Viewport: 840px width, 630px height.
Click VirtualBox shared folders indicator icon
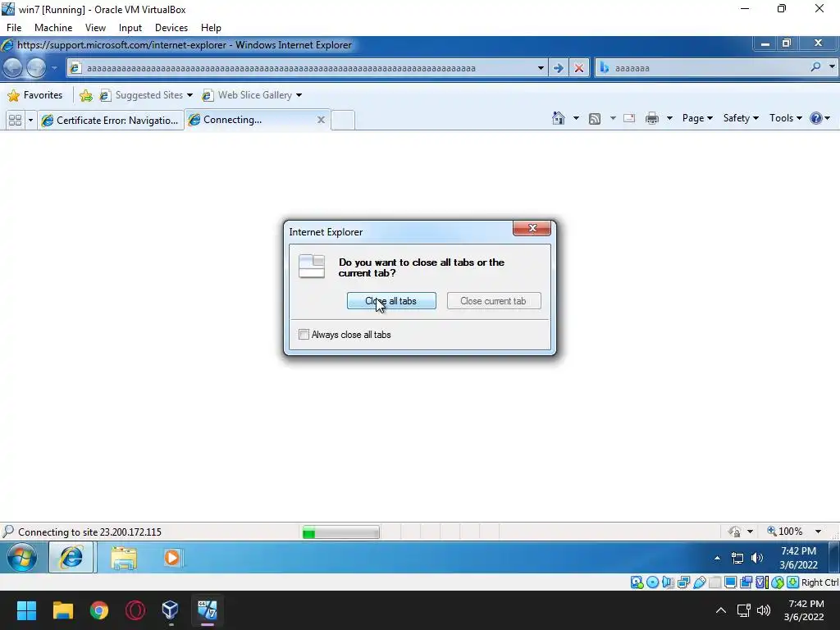point(714,582)
